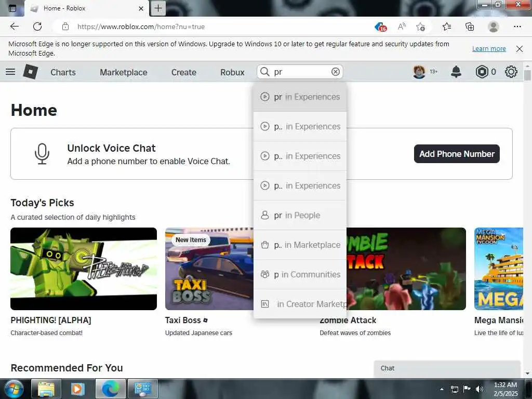Viewport: 532px width, 399px height.
Task: Click the search magnifier icon
Action: pos(264,72)
